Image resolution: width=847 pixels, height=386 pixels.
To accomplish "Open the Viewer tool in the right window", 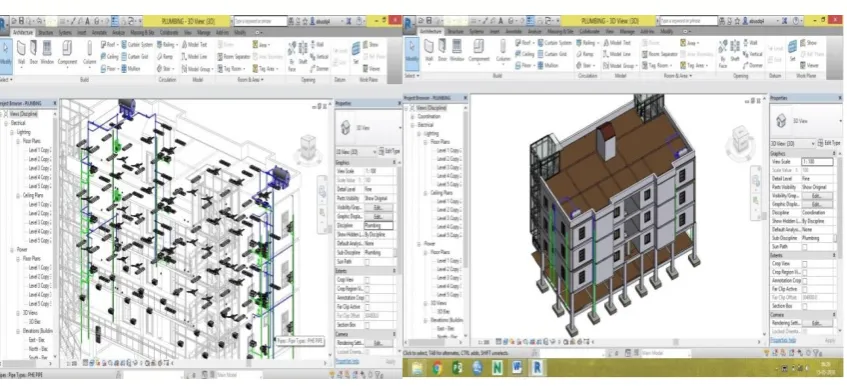I will (x=809, y=65).
